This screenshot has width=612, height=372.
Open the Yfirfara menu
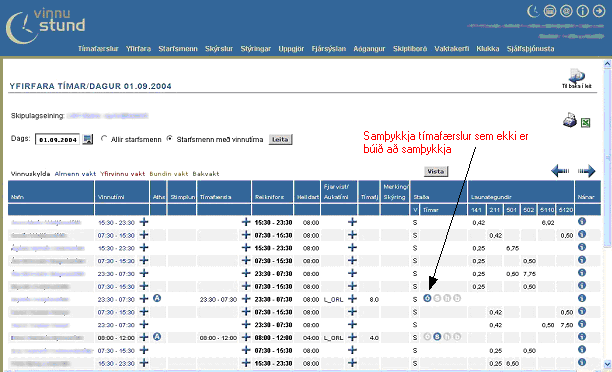(x=138, y=49)
